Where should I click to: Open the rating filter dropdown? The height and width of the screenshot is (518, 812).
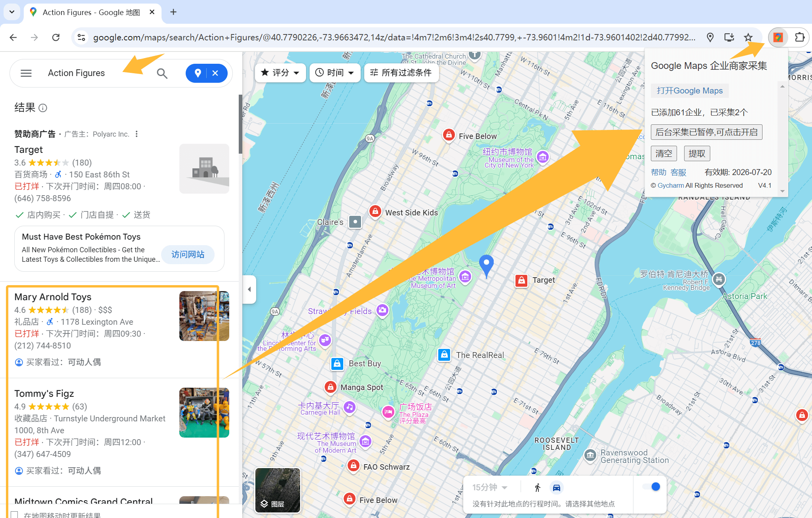click(x=280, y=72)
